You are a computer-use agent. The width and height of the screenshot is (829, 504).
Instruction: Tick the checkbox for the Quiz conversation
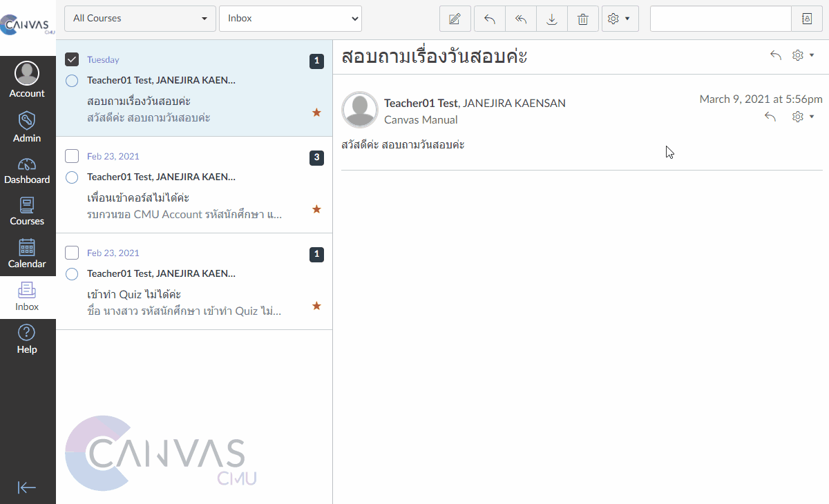(x=72, y=253)
